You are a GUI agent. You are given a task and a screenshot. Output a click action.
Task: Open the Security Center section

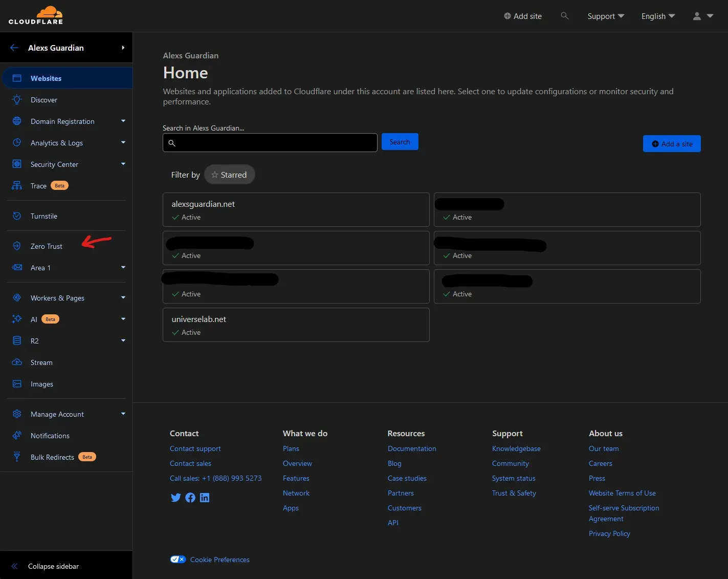pos(54,164)
